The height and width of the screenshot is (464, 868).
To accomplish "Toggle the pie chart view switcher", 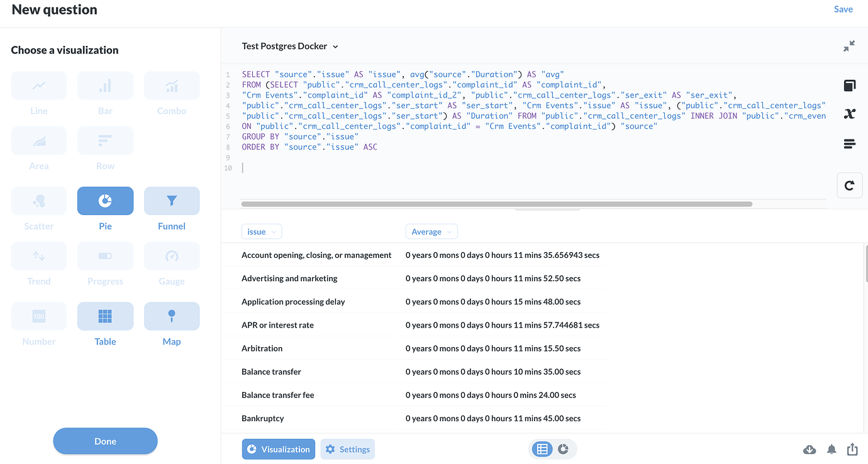I will (563, 449).
